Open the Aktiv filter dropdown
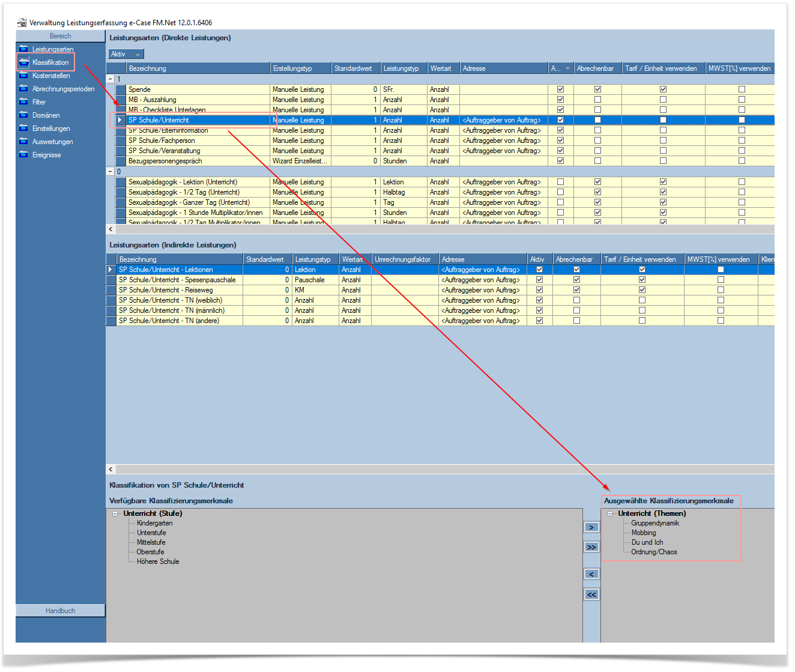Viewport: 795px width, 672px height. pos(126,54)
